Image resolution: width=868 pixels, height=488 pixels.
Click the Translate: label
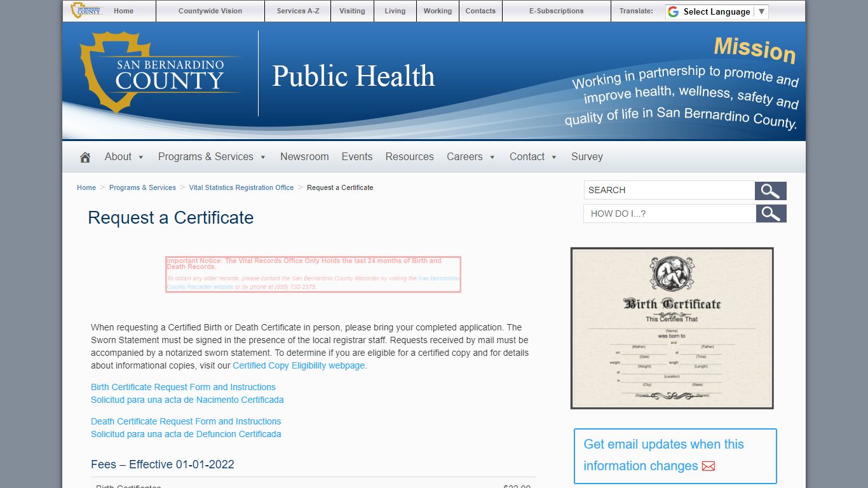636,11
